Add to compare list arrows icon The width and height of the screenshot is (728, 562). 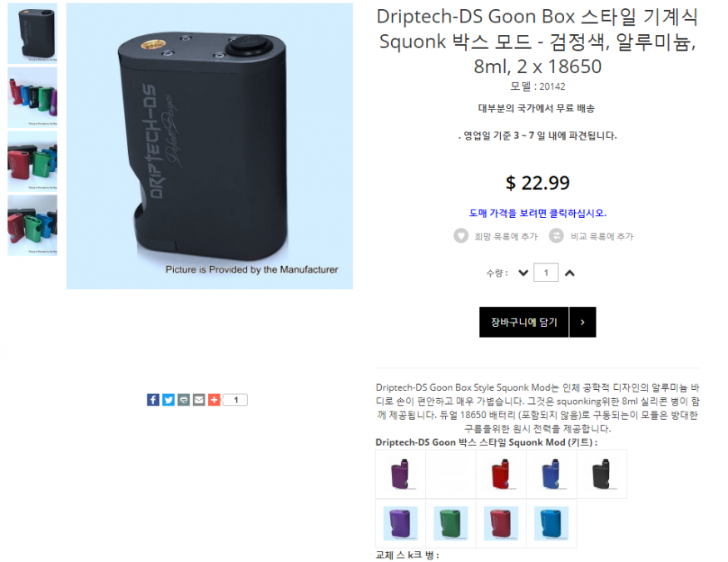click(556, 236)
